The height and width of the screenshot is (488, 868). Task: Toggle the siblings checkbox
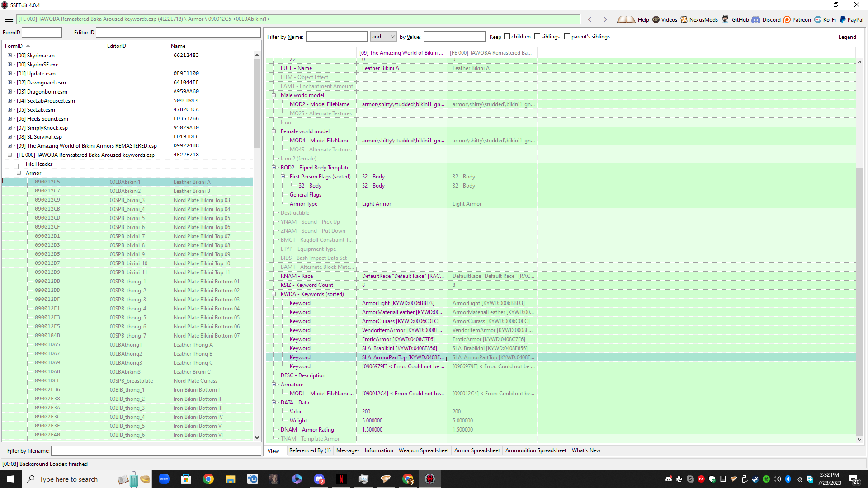coord(537,37)
